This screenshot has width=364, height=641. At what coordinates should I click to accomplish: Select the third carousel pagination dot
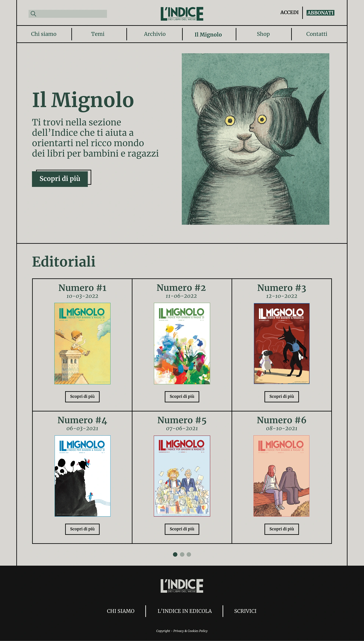tap(189, 555)
